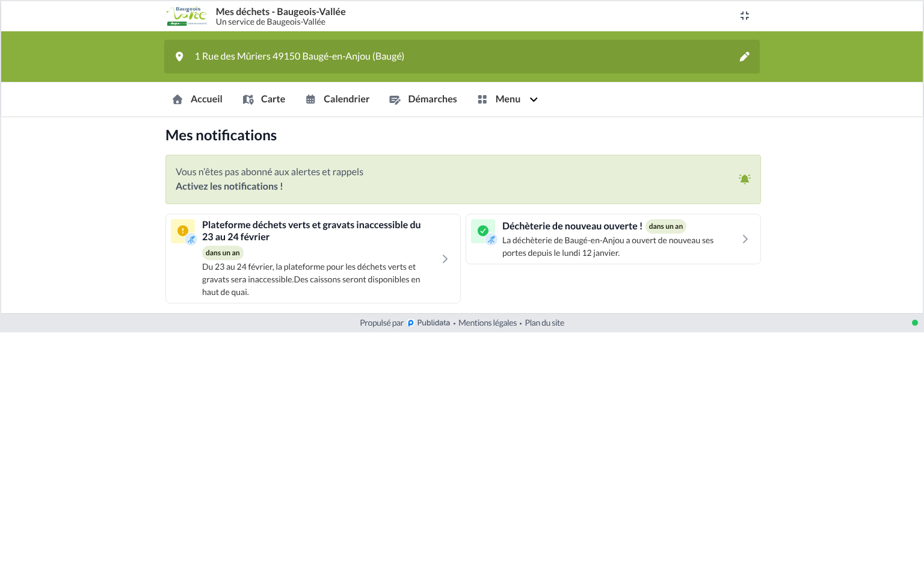Click 'La déchèterie de Baugé-en-Anjou' description text
The width and height of the screenshot is (924, 578).
[608, 247]
